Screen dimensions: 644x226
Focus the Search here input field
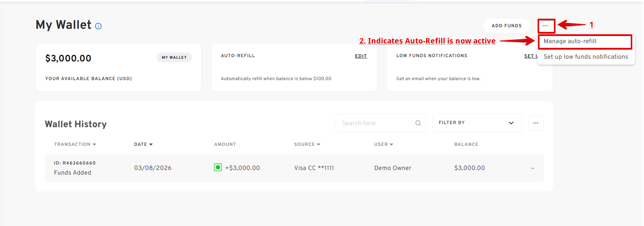(374, 123)
